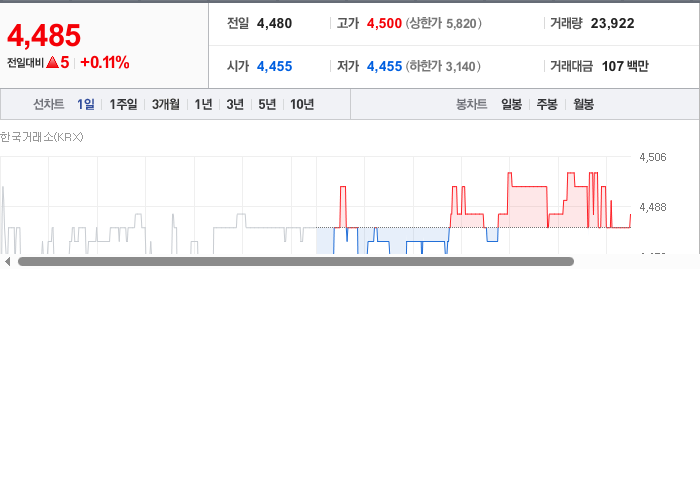This screenshot has width=700, height=490.
Task: Open the 3년 chart view
Action: tap(235, 104)
